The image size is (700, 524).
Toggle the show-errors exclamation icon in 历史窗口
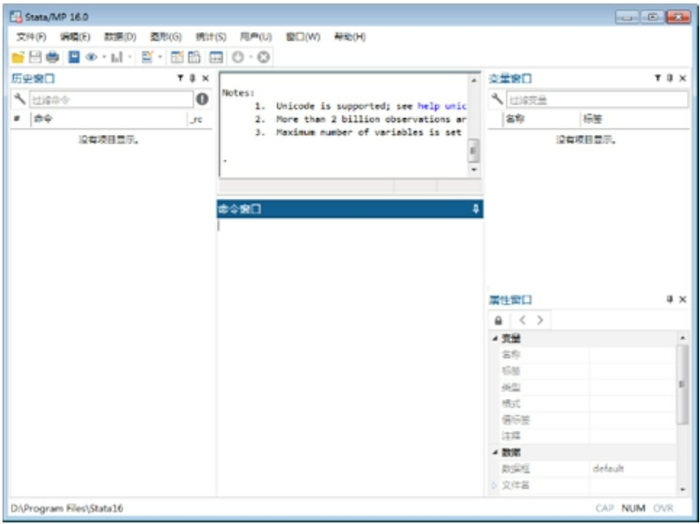click(202, 99)
